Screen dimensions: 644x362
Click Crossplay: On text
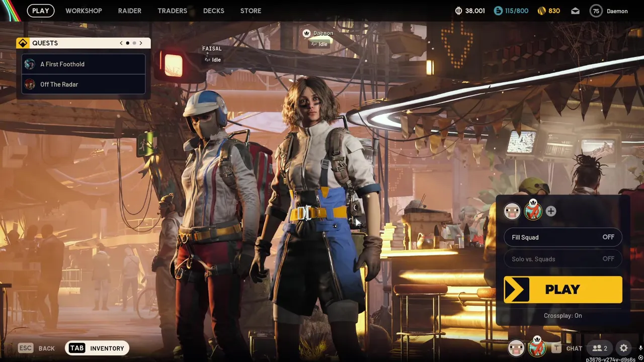pos(563,316)
